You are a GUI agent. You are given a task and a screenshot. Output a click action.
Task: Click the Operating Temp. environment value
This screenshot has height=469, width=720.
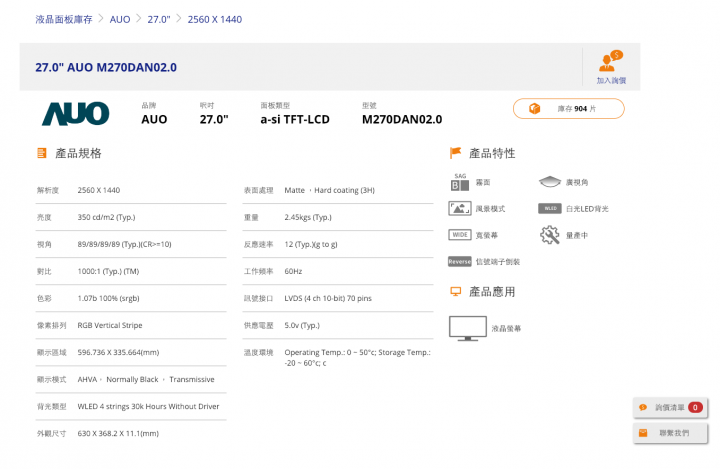[358, 358]
